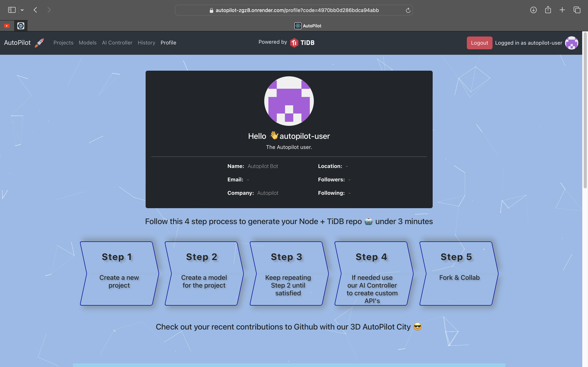Viewport: 588px width, 367px height.
Task: Switch to the pinned D tab
Action: point(21,26)
